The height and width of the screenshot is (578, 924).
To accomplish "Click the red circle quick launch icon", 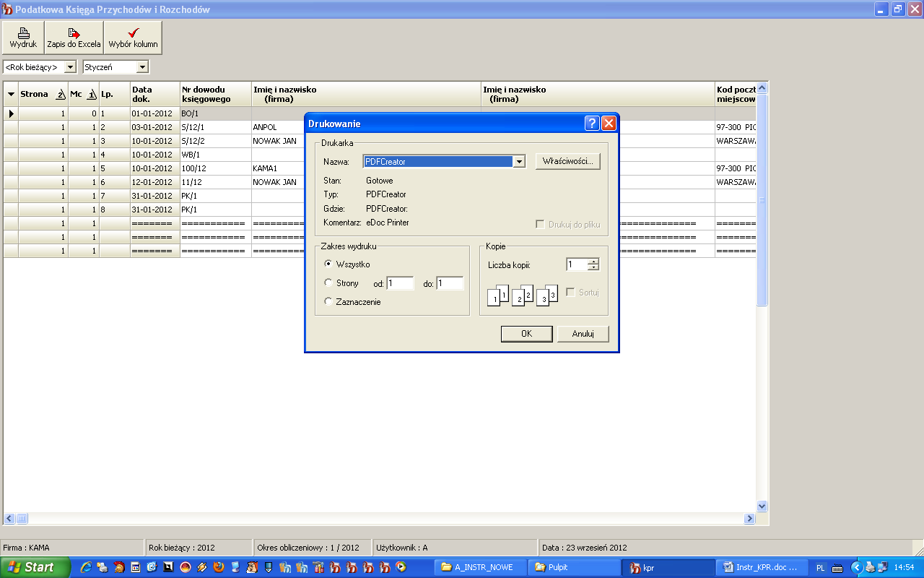I will point(186,568).
